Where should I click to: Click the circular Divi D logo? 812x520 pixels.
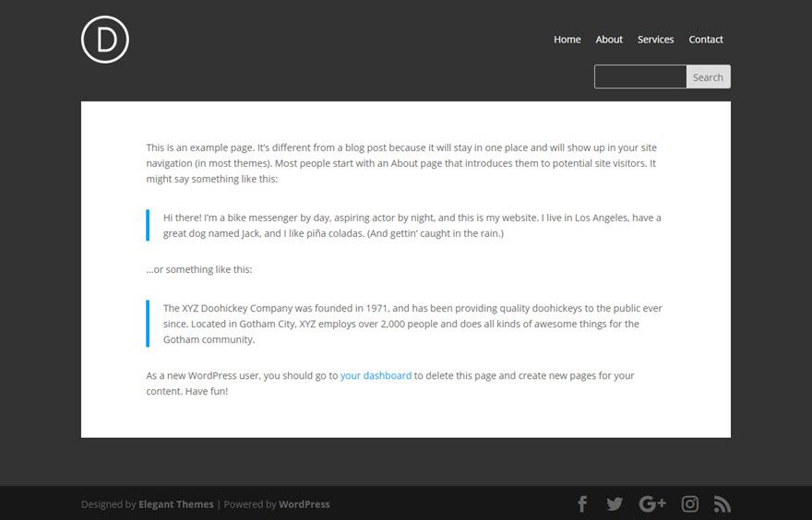105,40
